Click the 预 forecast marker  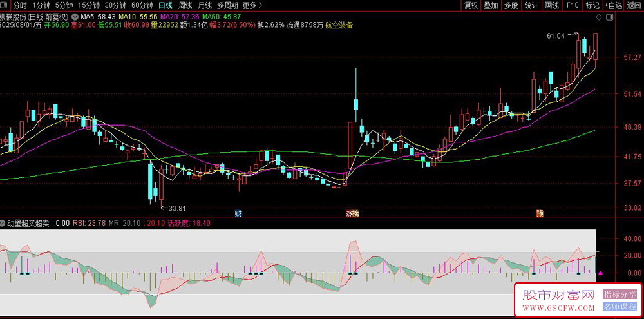[539, 214]
